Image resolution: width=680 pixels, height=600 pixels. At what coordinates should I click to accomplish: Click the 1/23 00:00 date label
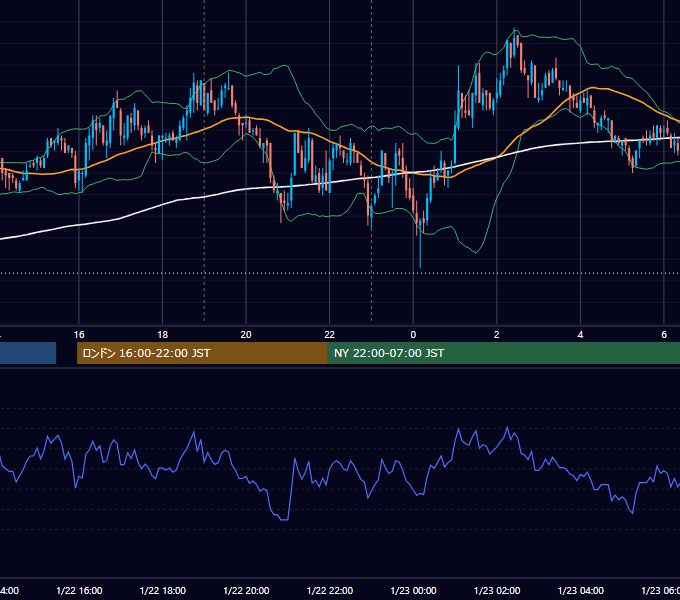[413, 591]
